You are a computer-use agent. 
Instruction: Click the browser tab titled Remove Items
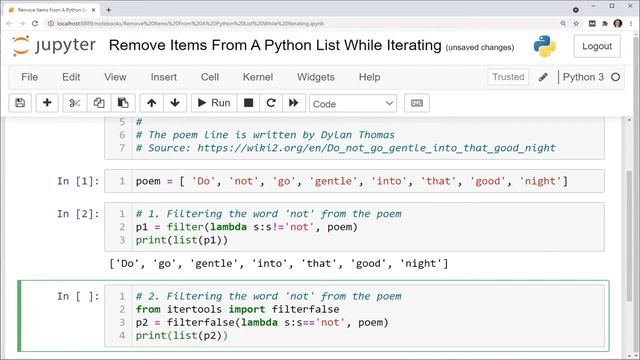click(x=51, y=10)
